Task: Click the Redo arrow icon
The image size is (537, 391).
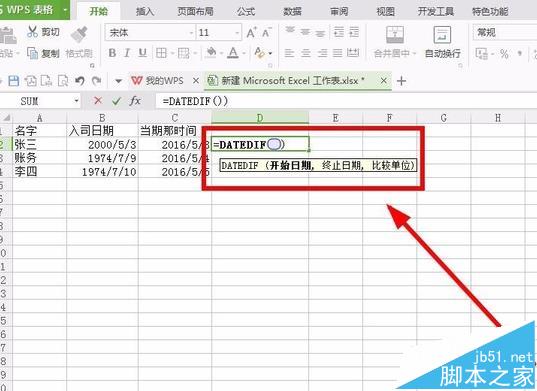Action: pos(97,81)
